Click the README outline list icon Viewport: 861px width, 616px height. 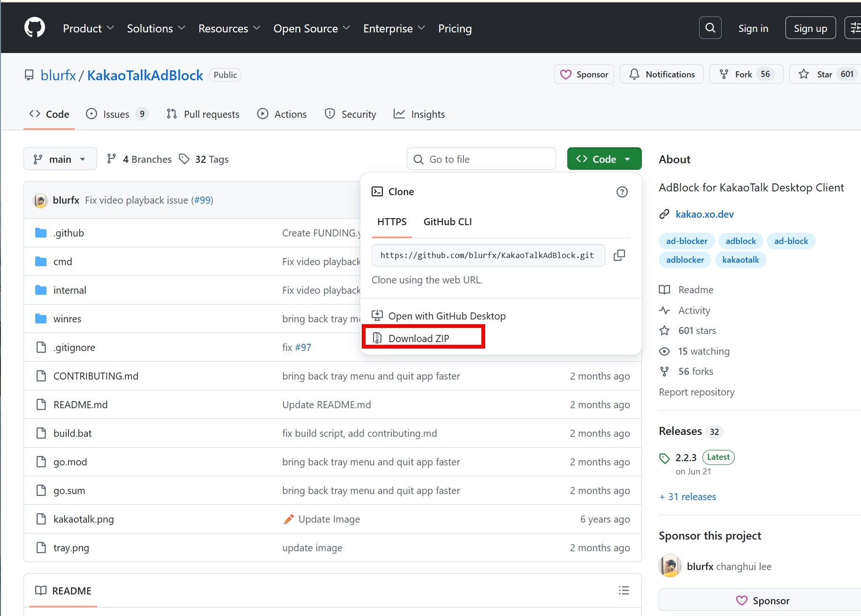[x=624, y=591]
